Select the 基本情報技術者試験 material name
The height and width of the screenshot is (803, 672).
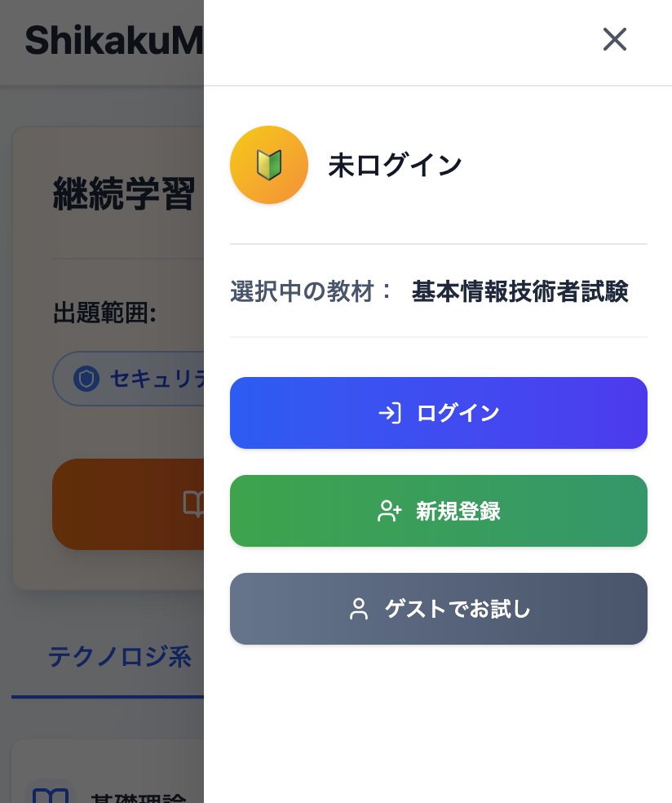pyautogui.click(x=519, y=291)
